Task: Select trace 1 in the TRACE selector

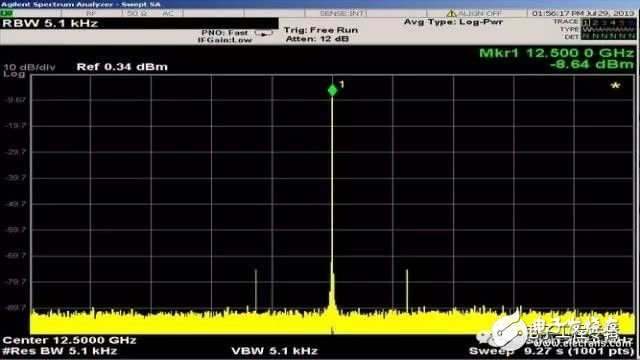Action: click(586, 22)
